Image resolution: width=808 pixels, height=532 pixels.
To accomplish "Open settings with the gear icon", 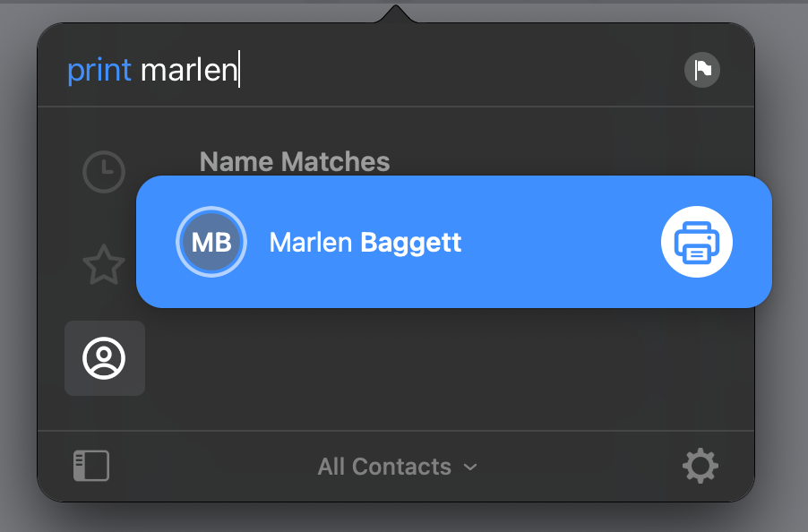I will [700, 466].
